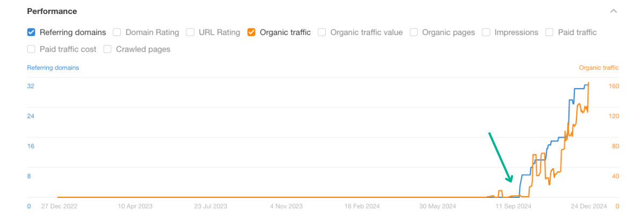Viewport: 644px width, 215px height.
Task: Click the Performance section heading
Action: tap(52, 11)
